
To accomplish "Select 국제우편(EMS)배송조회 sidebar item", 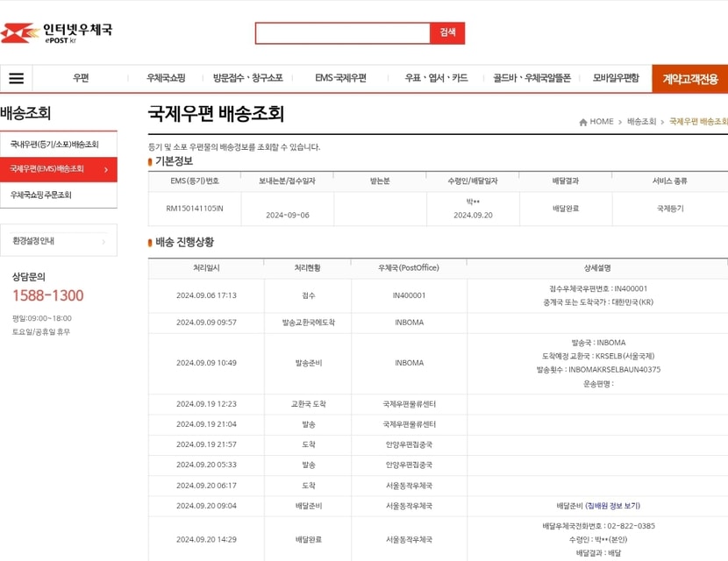I will coord(48,169).
